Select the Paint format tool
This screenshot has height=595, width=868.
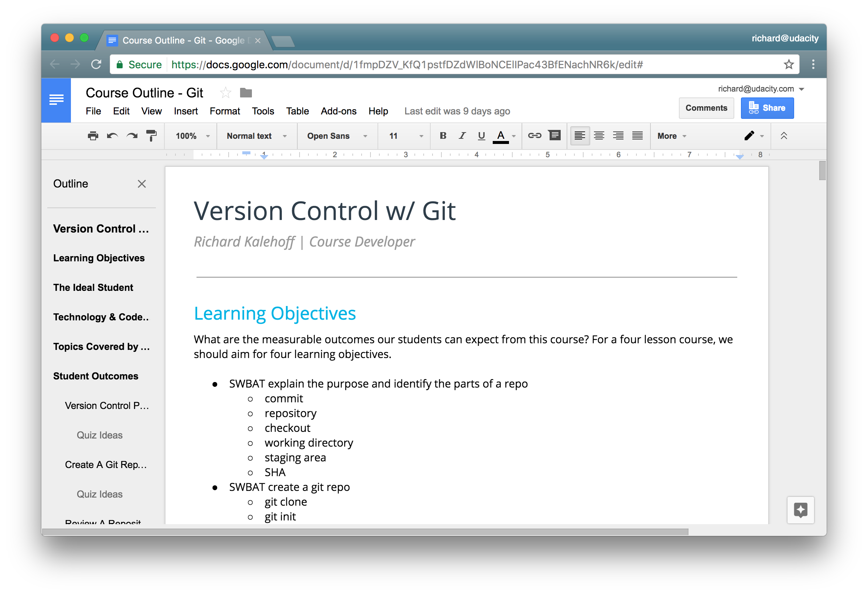tap(152, 136)
